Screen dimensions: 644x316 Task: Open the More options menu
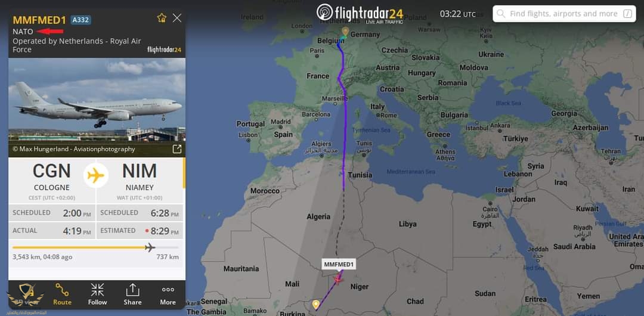click(168, 295)
